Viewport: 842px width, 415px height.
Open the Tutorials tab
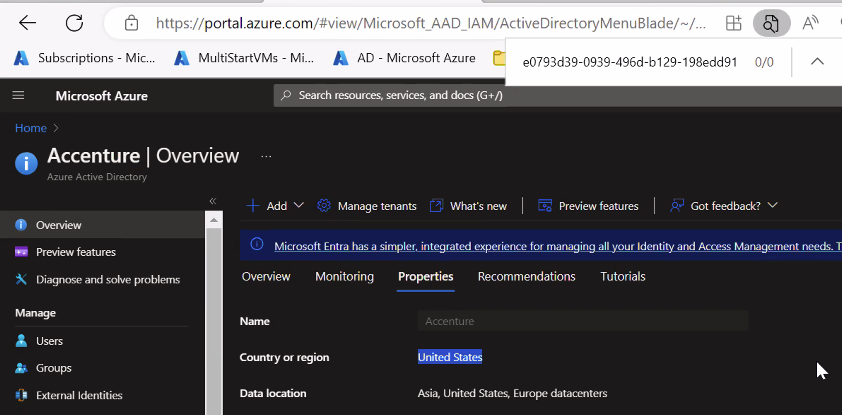tap(622, 277)
